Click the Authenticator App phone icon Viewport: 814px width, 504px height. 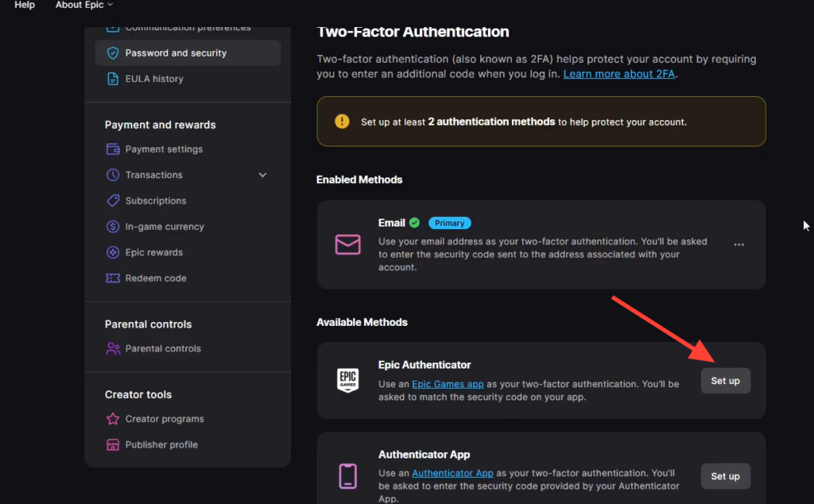[x=348, y=476]
